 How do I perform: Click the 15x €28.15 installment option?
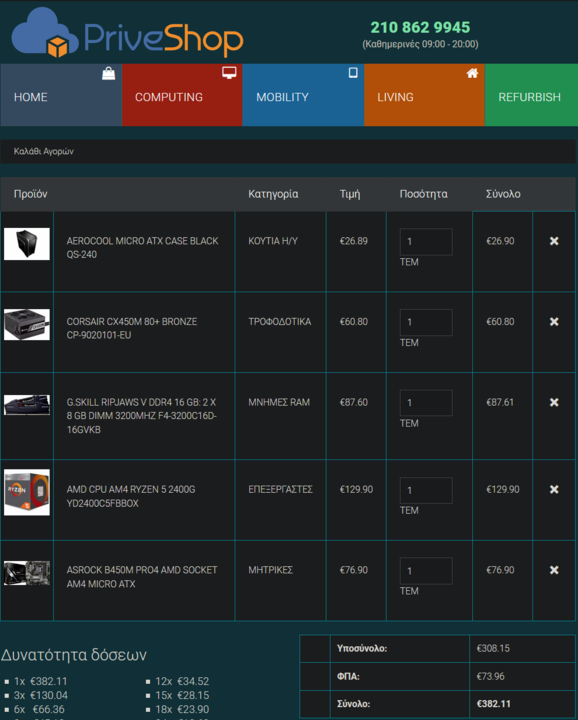(x=182, y=695)
